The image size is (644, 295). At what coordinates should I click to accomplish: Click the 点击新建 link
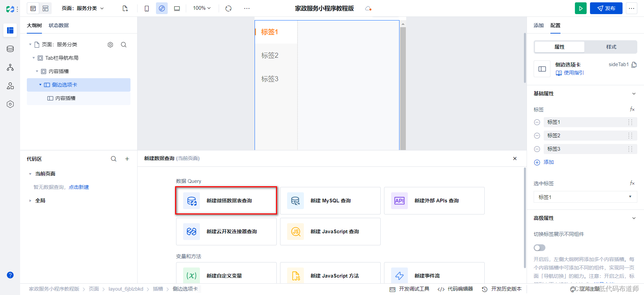79,187
